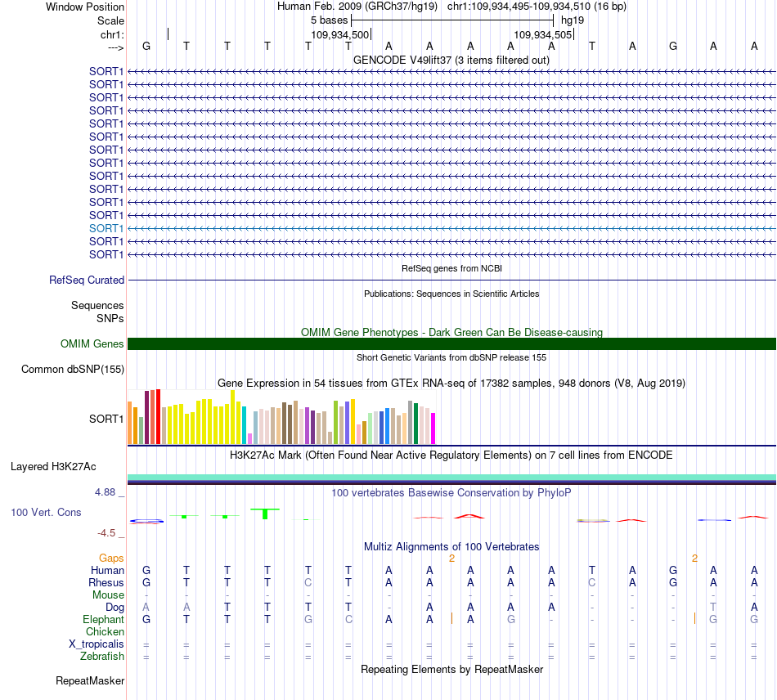Open the RefSeq Curated track label

[87, 280]
